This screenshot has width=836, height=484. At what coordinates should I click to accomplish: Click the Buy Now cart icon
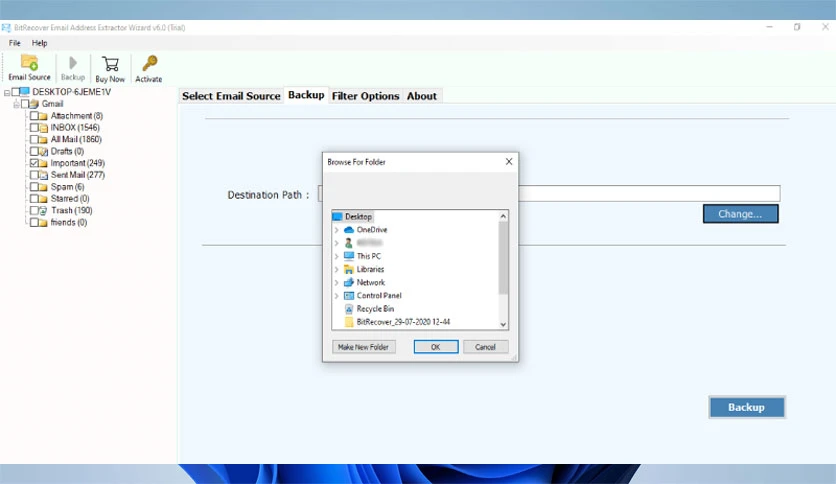[110, 64]
